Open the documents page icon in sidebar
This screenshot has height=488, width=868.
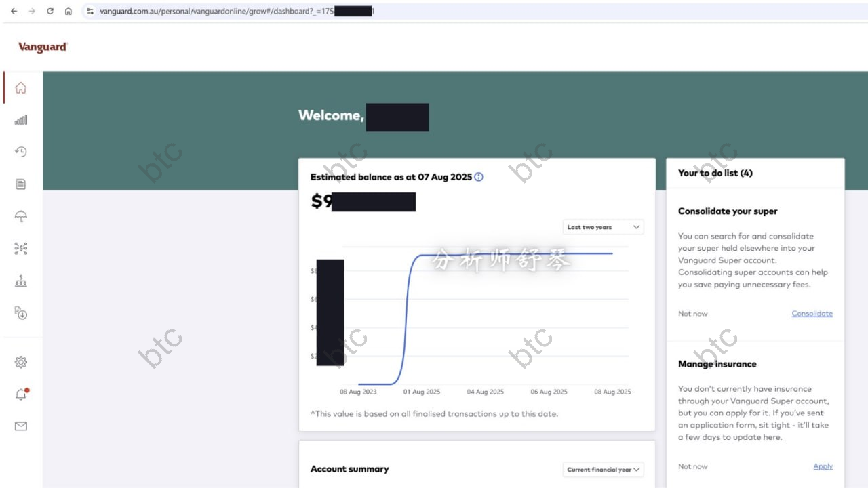click(21, 184)
